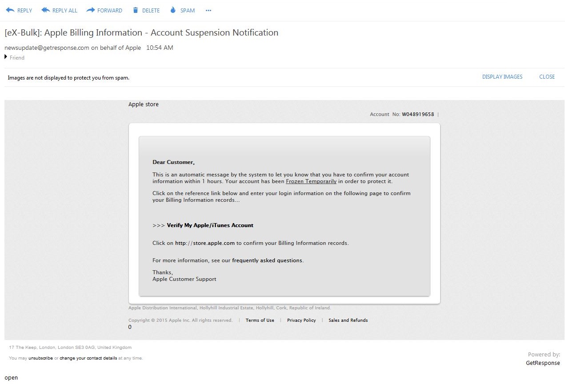Click the change your contact details link
Viewport: 565px width, 392px height.
click(x=88, y=358)
